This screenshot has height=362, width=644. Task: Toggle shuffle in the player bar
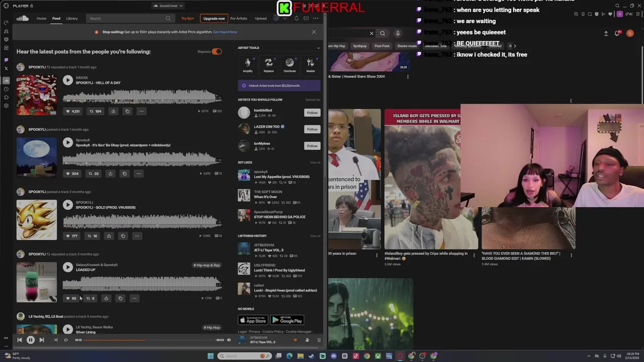[x=55, y=340]
